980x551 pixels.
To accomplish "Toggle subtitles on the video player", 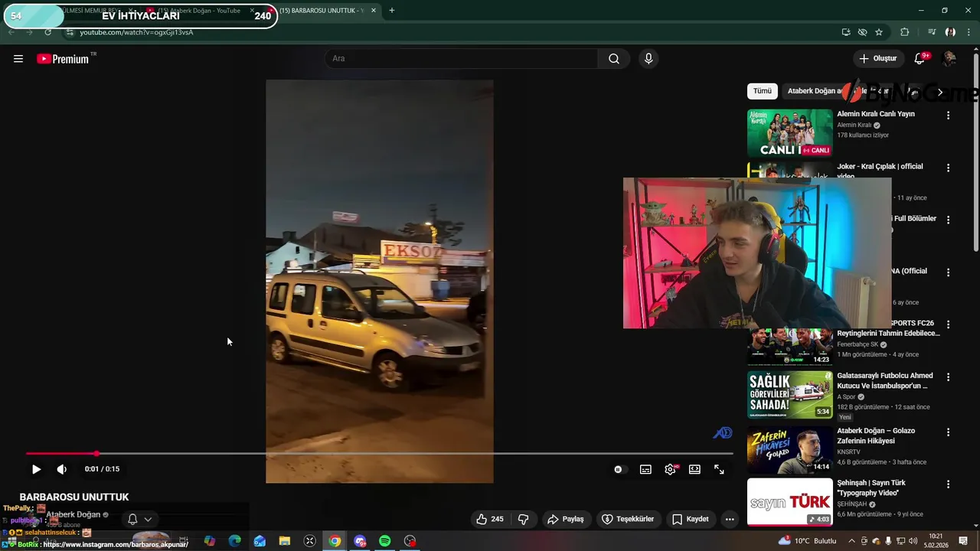I will click(x=645, y=469).
